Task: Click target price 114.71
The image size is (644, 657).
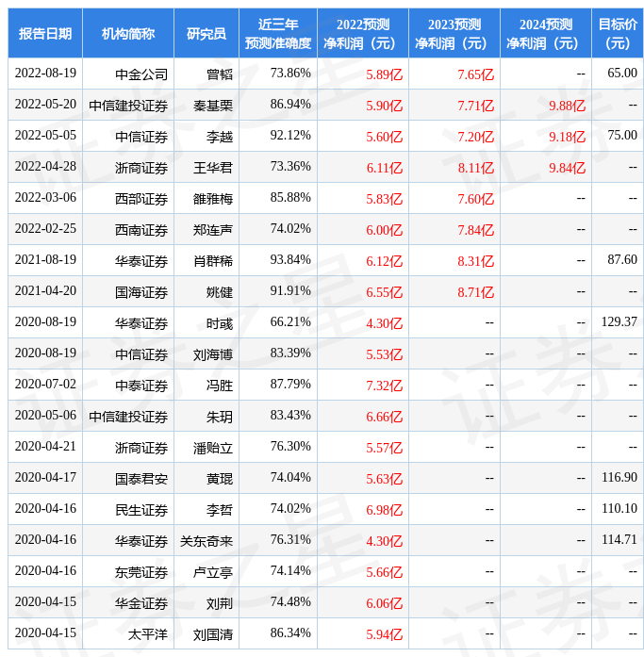Action: [x=619, y=540]
